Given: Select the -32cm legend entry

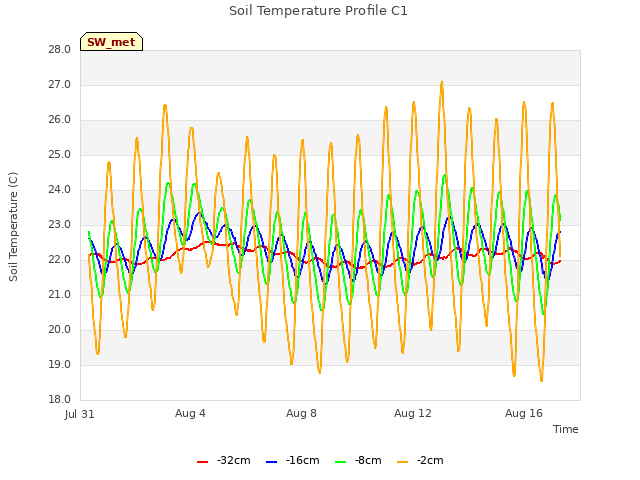Looking at the screenshot, I should (x=224, y=460).
